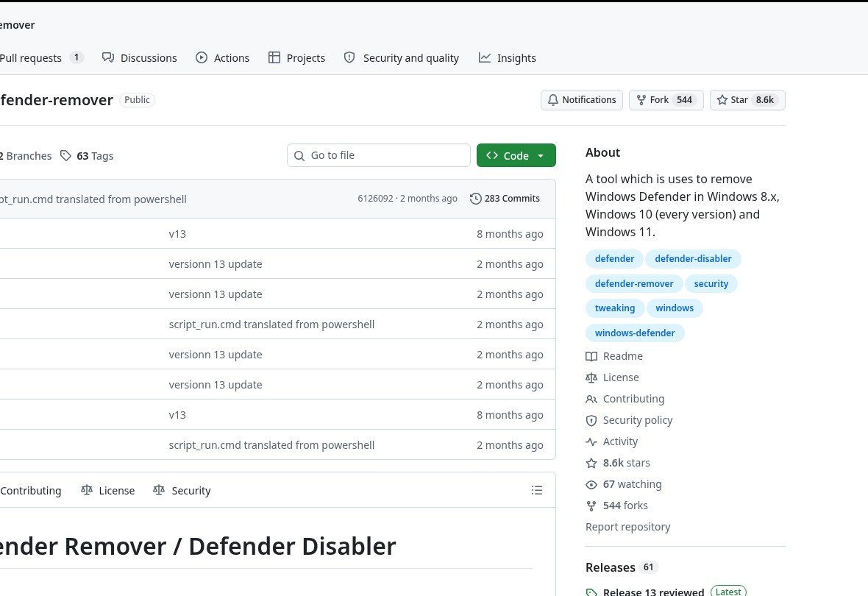Expand the green Code dropdown
This screenshot has height=596, width=868.
click(x=516, y=156)
